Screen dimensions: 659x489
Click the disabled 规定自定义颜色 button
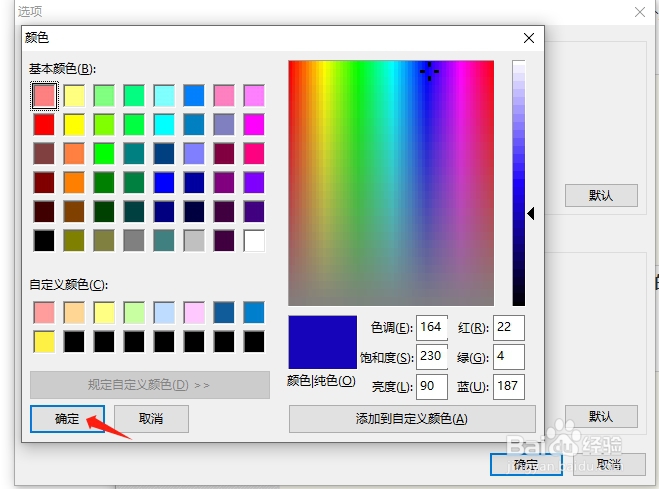pyautogui.click(x=150, y=385)
